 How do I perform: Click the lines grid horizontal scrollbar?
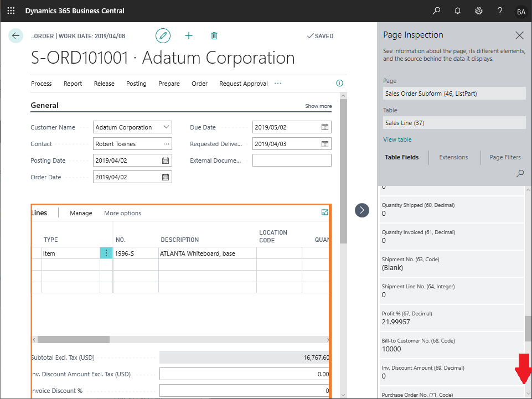pyautogui.click(x=74, y=340)
